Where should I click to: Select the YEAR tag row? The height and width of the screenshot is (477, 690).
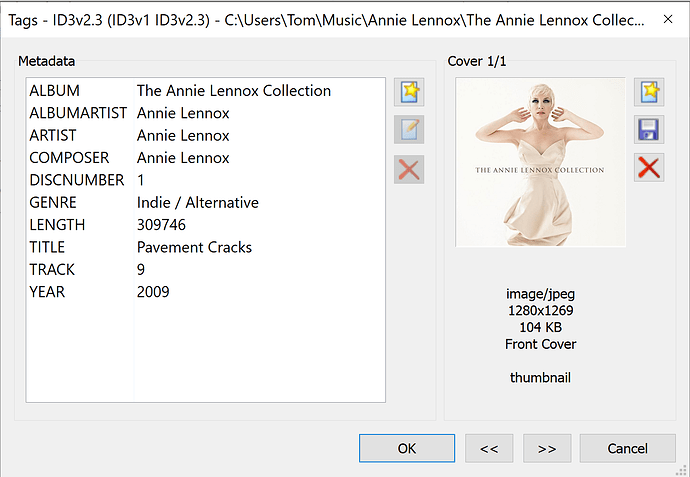click(206, 292)
